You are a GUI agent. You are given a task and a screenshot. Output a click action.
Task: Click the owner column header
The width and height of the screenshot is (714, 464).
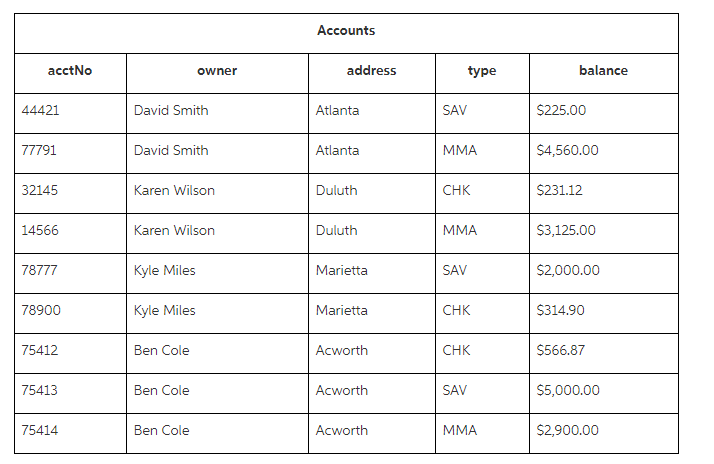[x=217, y=71]
